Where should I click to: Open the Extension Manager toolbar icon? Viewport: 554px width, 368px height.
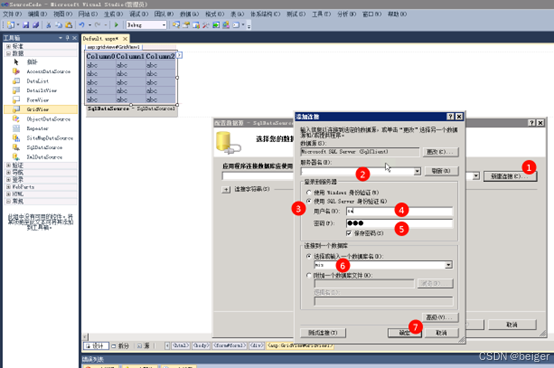click(226, 25)
